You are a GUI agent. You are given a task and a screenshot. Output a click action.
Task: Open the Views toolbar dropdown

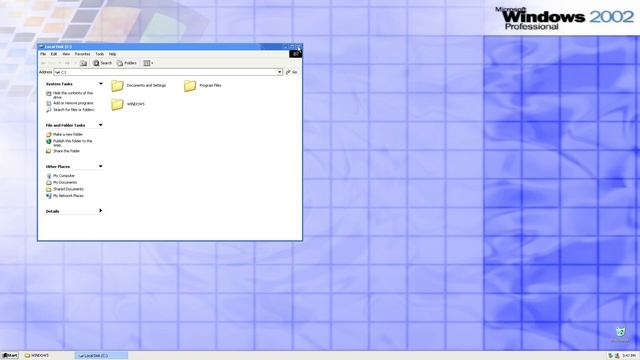click(148, 63)
